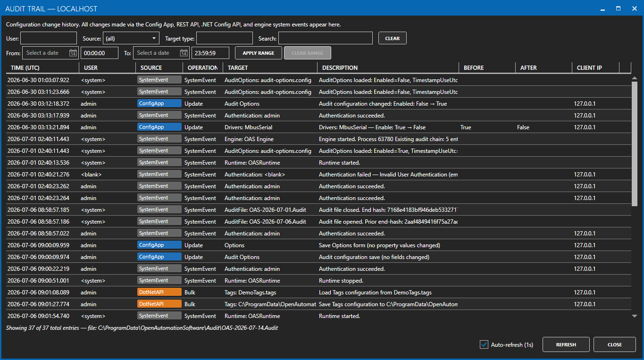The image size is (644, 360).
Task: Select 'Drivers: MbusSerial' target cell
Action: 248,127
